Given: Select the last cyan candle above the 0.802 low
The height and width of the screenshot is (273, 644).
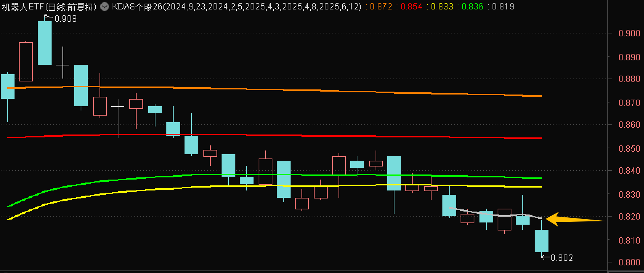Looking at the screenshot, I should pyautogui.click(x=542, y=241).
